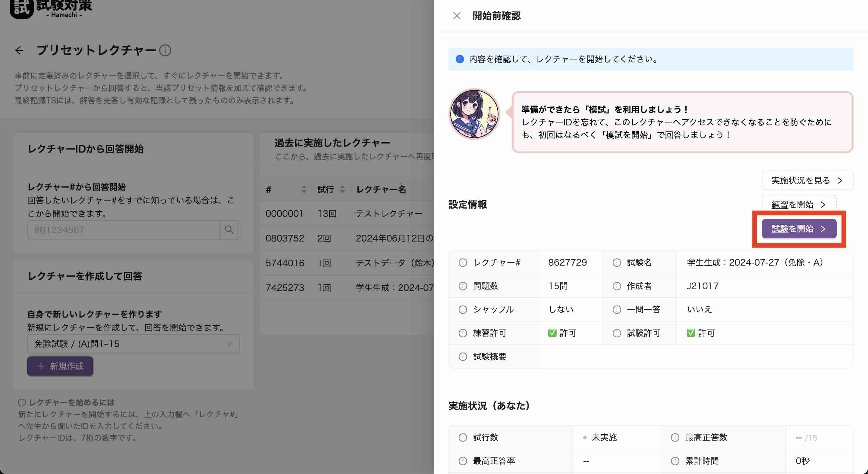This screenshot has height=474, width=868.
Task: Sort table by # column arrows
Action: click(304, 189)
